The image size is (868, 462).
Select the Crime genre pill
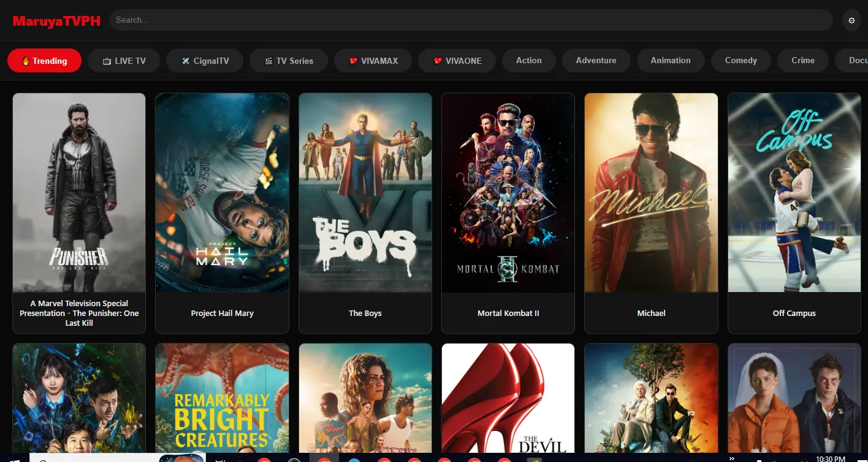(803, 60)
